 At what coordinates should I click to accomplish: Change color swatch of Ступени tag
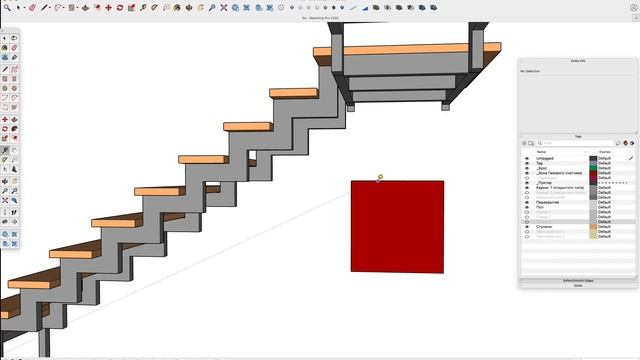(x=593, y=227)
